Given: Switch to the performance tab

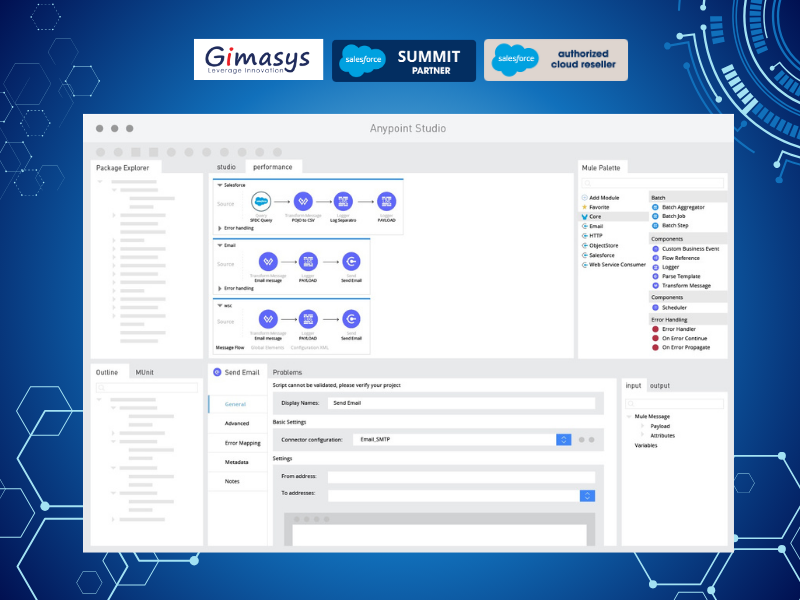Looking at the screenshot, I should [x=273, y=167].
